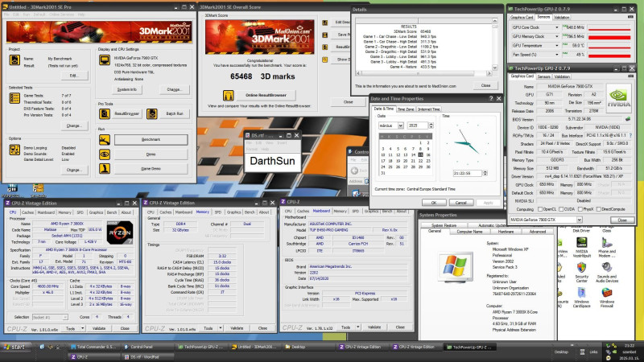Screen dimensions: 644x362
Task: Click the Ryzen logo in CPU-Z Vintage Edition
Action: pyautogui.click(x=119, y=232)
